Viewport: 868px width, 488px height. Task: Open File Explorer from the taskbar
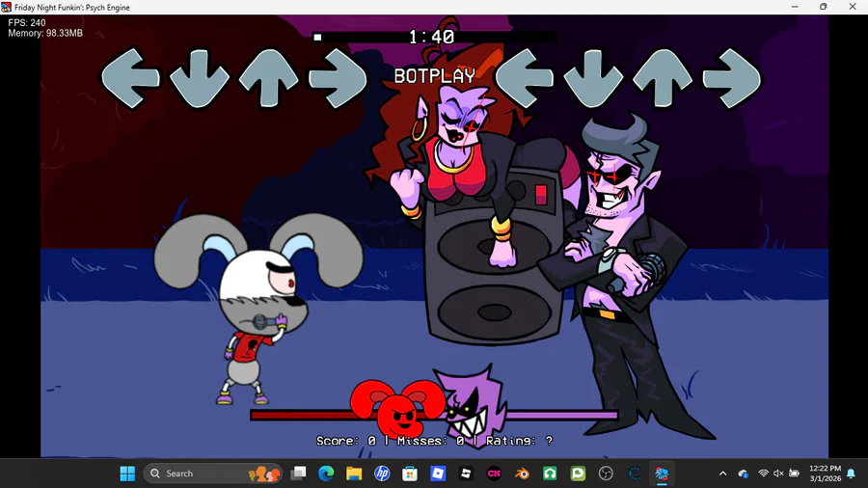point(354,474)
